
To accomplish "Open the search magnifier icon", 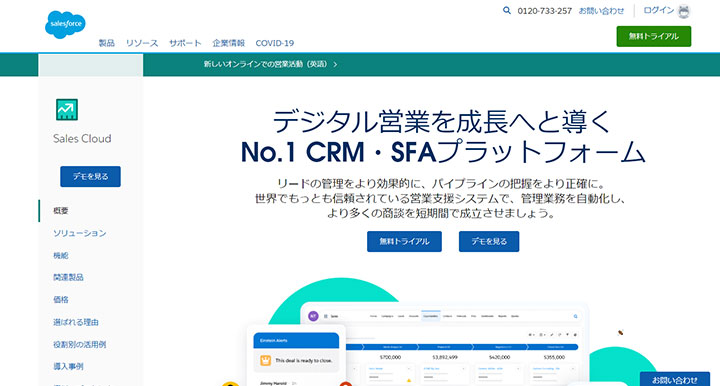I will pos(506,10).
